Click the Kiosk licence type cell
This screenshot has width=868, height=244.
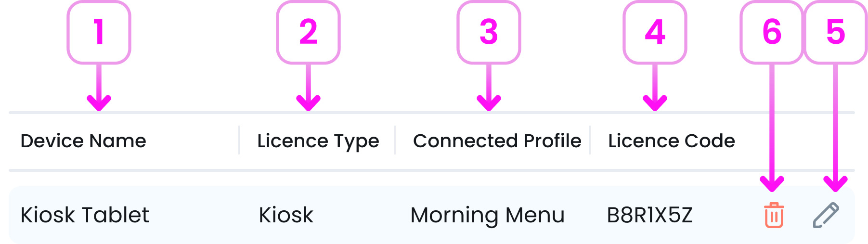click(286, 215)
